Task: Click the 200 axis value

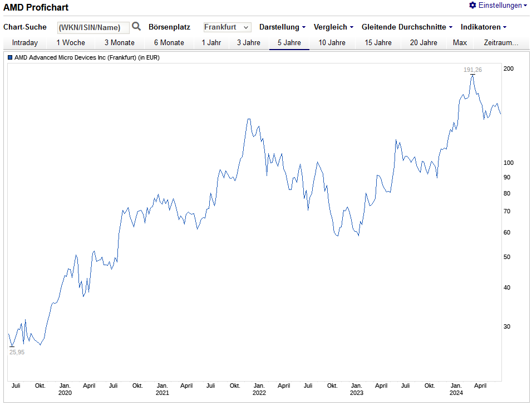Action: (509, 69)
